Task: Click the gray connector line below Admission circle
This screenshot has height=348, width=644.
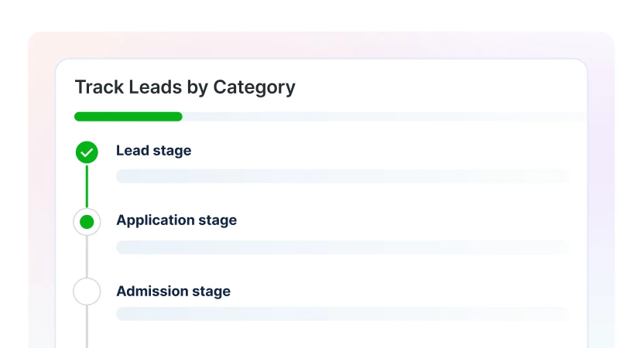Action: [87, 325]
